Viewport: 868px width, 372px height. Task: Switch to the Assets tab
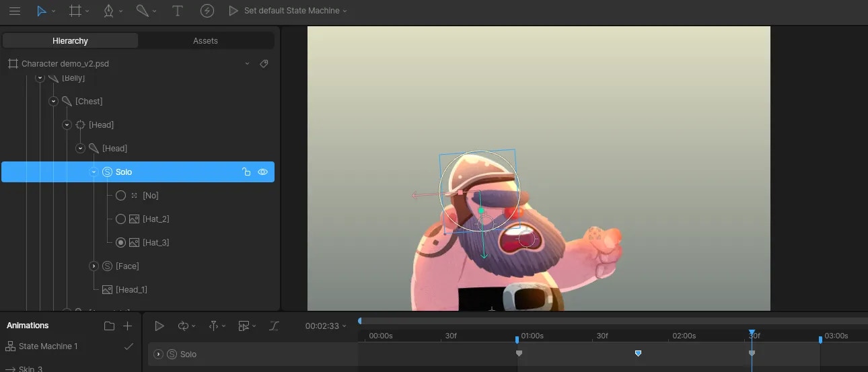(x=205, y=40)
